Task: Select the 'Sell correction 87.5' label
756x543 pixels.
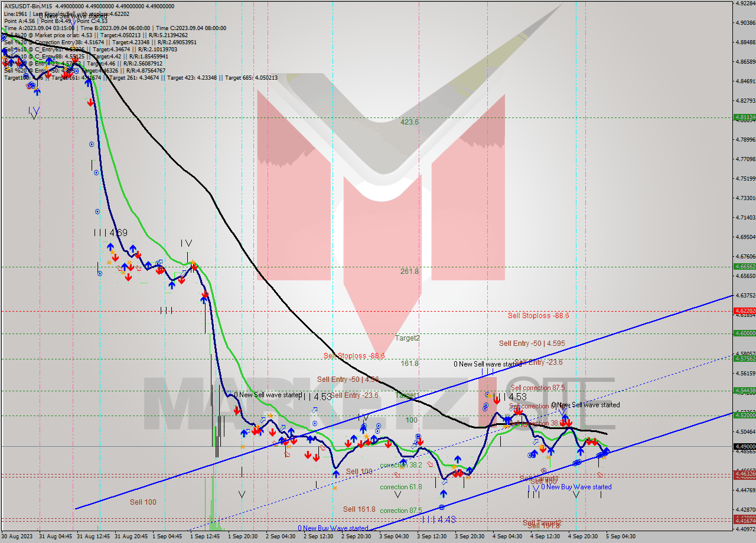Action: point(538,388)
